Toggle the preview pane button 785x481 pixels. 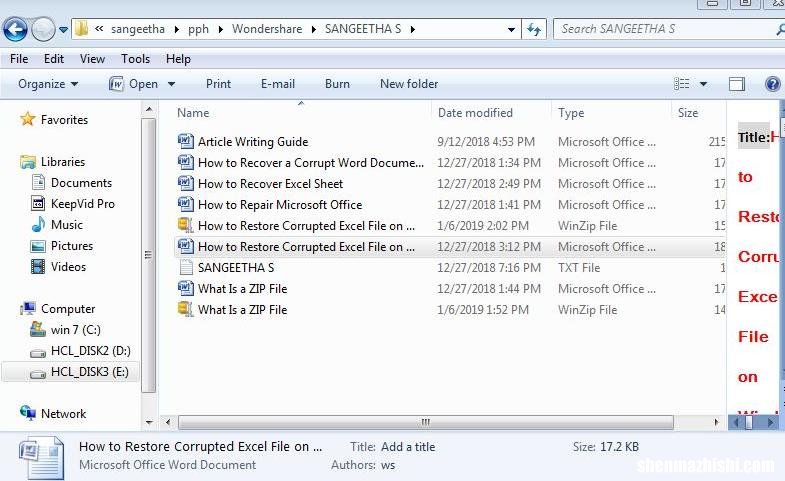(x=736, y=84)
